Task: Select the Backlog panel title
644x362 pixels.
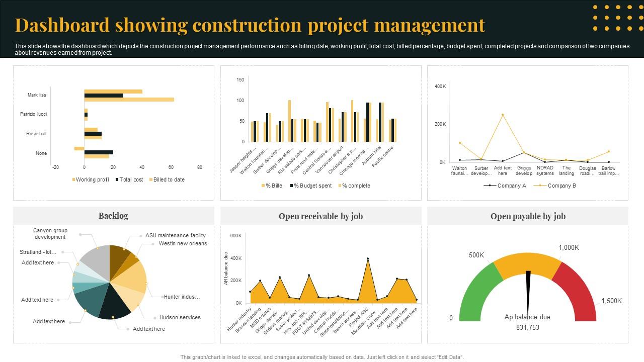Action: pyautogui.click(x=114, y=216)
